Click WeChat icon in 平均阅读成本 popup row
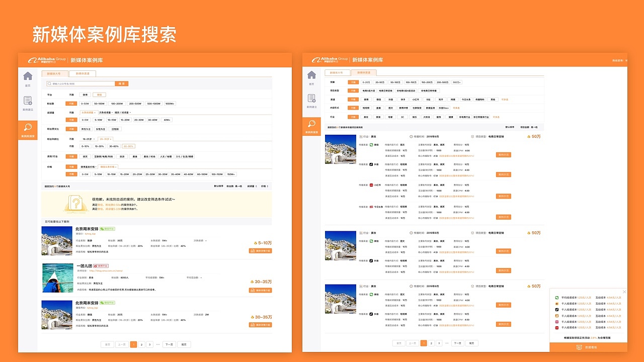The width and height of the screenshot is (644, 362). point(557,298)
